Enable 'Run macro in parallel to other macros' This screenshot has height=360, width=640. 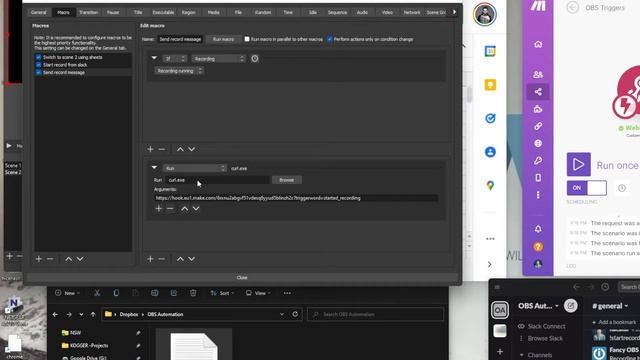coord(247,39)
